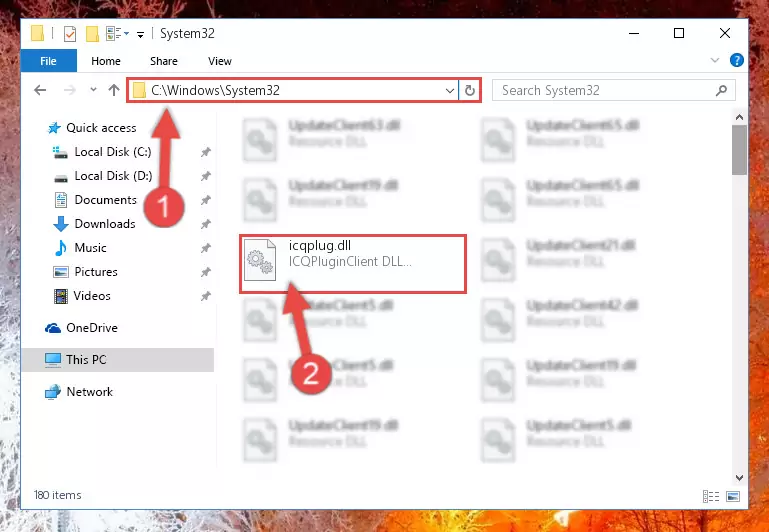Open Local Disk (C:) in sidebar
769x532 pixels.
point(102,152)
